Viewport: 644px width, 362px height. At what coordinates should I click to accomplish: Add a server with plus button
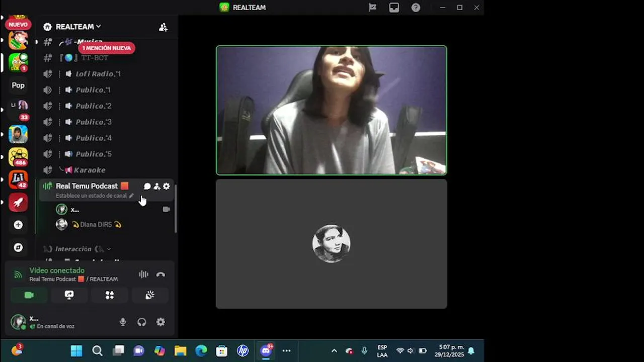[18, 225]
